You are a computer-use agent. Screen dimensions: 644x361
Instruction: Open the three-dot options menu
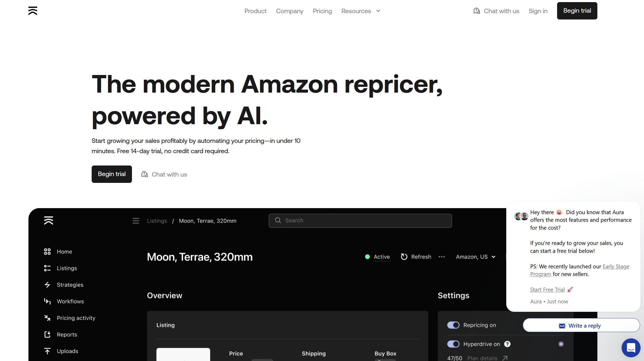coord(441,257)
